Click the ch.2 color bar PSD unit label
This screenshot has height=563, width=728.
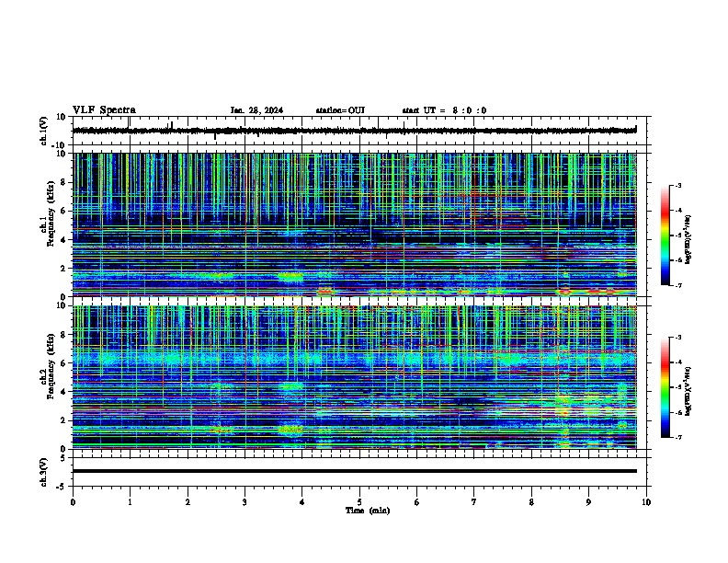pos(688,391)
